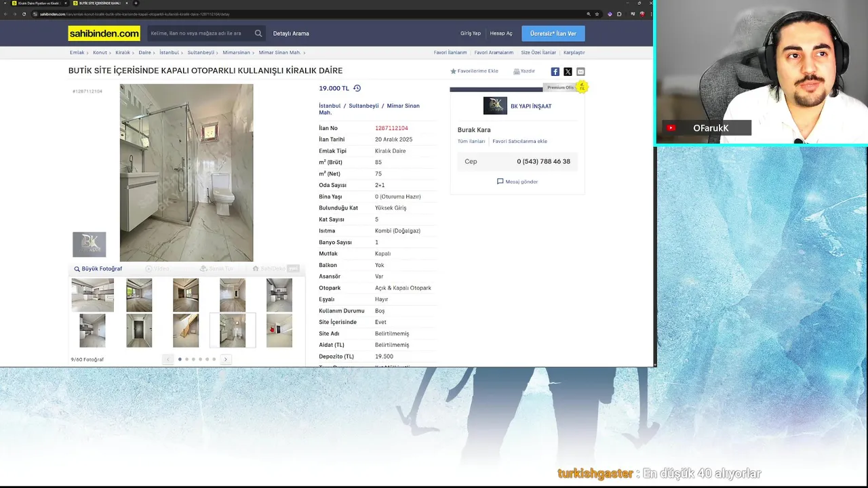Open the purple diamond browser extension
The height and width of the screenshot is (488, 868).
pyautogui.click(x=610, y=14)
